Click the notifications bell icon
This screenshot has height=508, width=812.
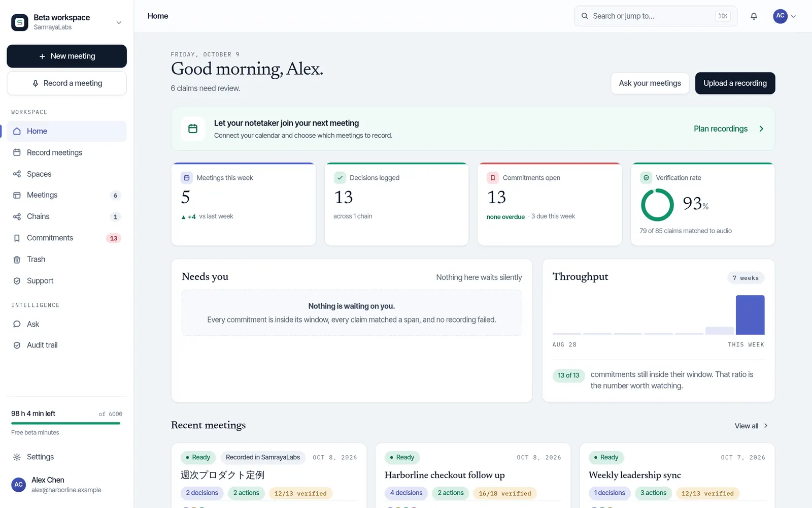click(754, 16)
